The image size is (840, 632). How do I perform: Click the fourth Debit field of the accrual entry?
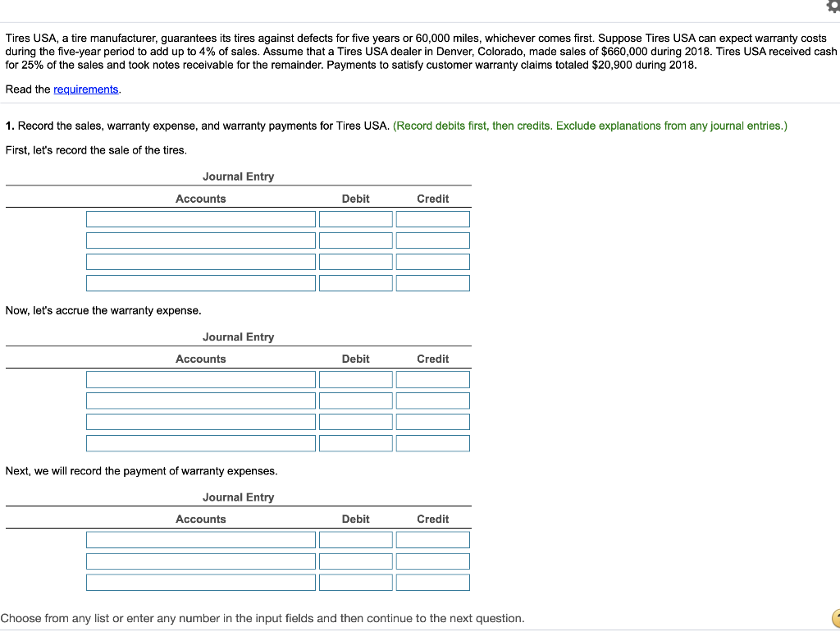click(x=355, y=442)
